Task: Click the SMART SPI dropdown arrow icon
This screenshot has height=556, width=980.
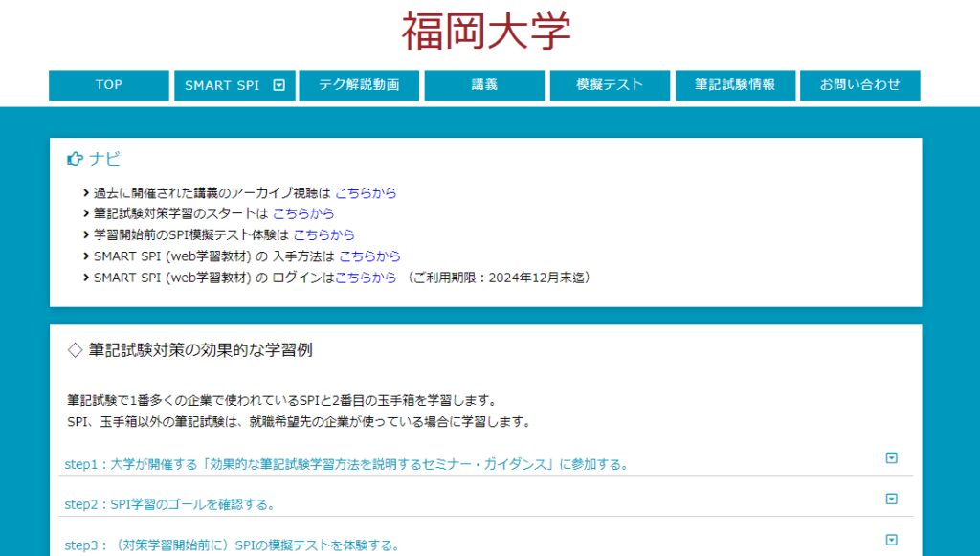Action: pos(279,85)
